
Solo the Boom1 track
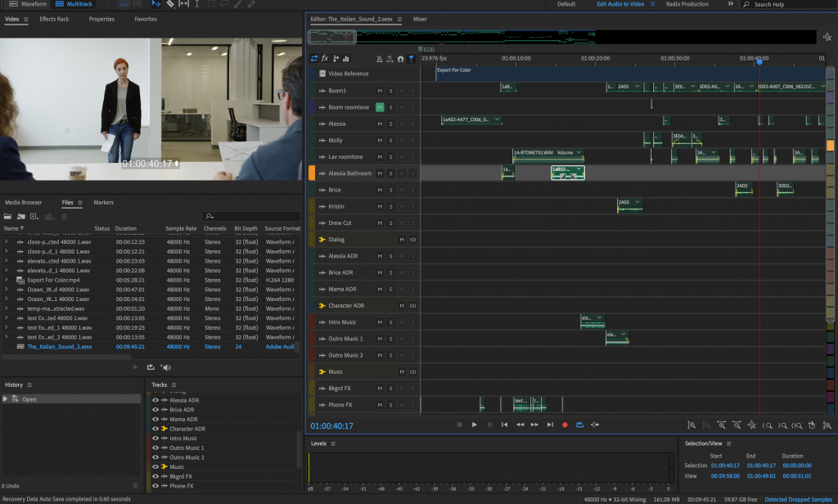pyautogui.click(x=390, y=91)
